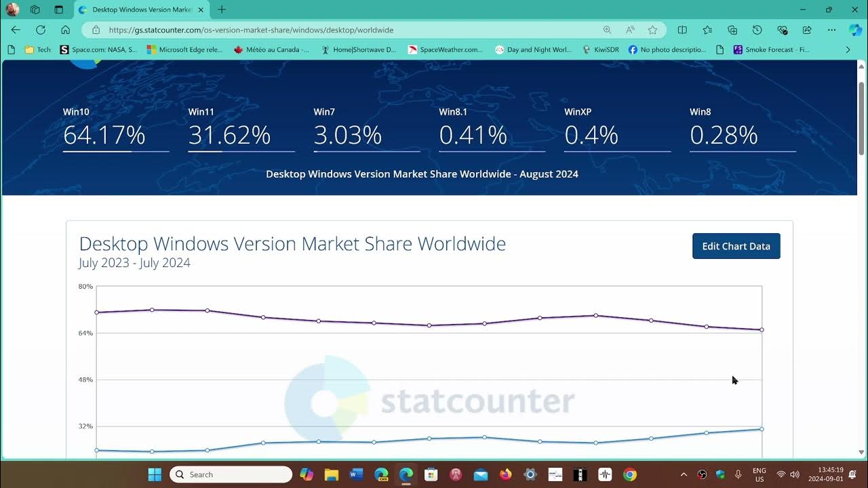Open a new browser tab
The width and height of the screenshot is (868, 488).
pos(222,9)
